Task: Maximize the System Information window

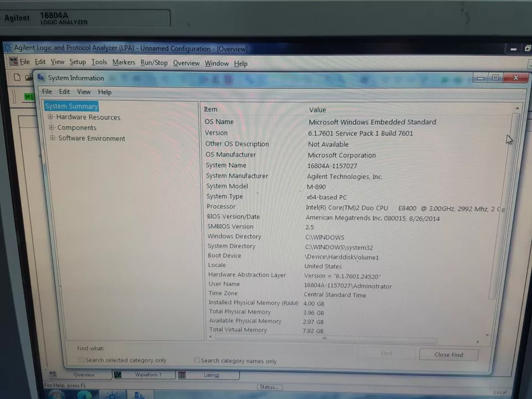Action: point(495,78)
